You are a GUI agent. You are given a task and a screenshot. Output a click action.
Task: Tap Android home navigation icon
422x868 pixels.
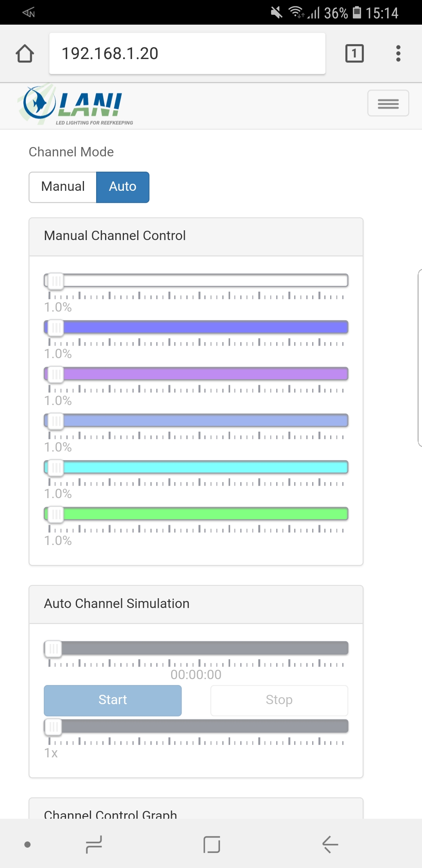pos(211,845)
